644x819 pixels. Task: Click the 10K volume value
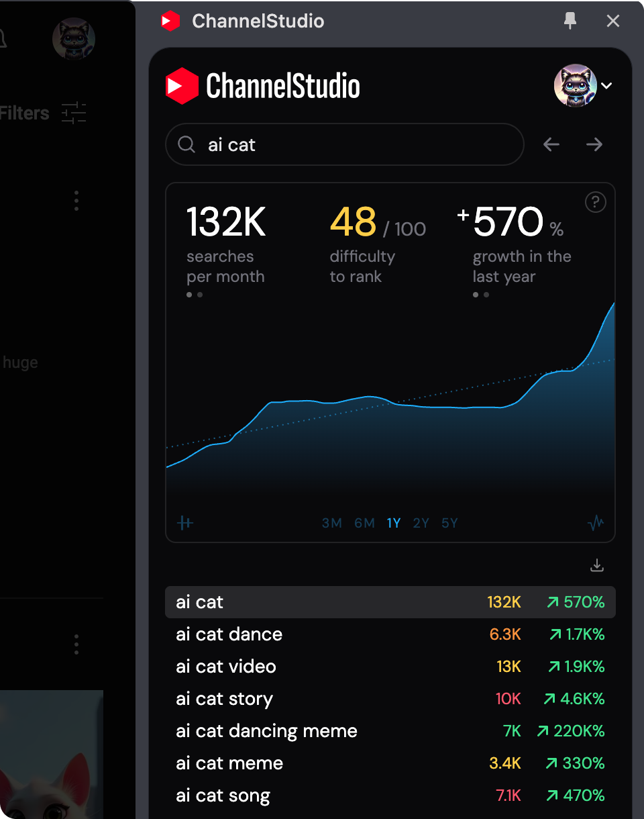(508, 699)
